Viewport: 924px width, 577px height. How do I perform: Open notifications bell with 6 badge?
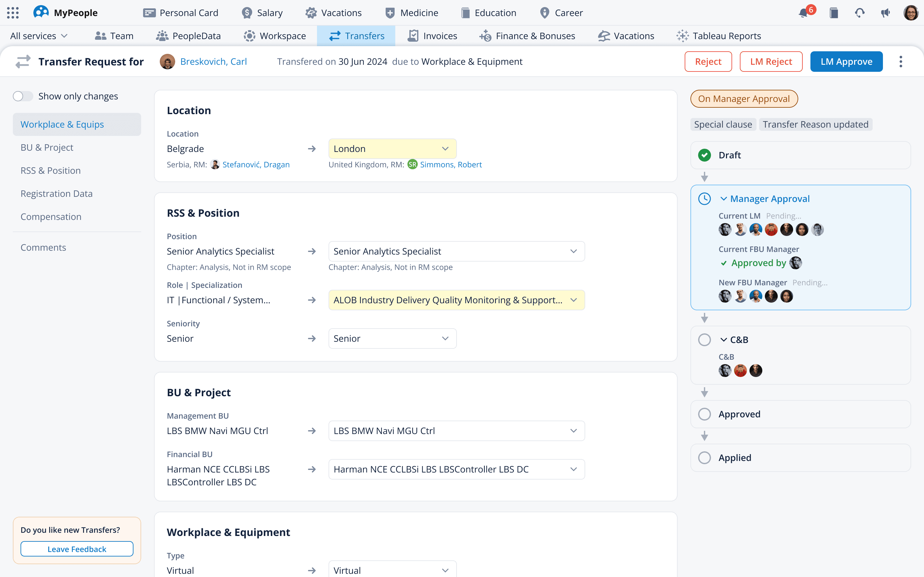pos(804,13)
